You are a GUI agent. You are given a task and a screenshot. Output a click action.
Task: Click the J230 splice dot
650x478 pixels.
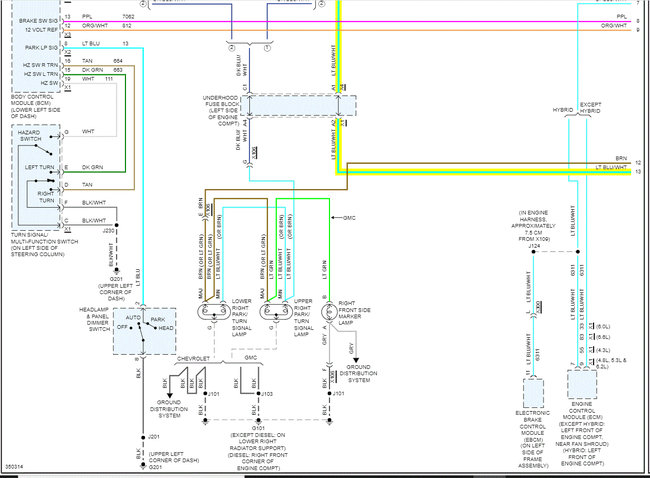click(116, 225)
